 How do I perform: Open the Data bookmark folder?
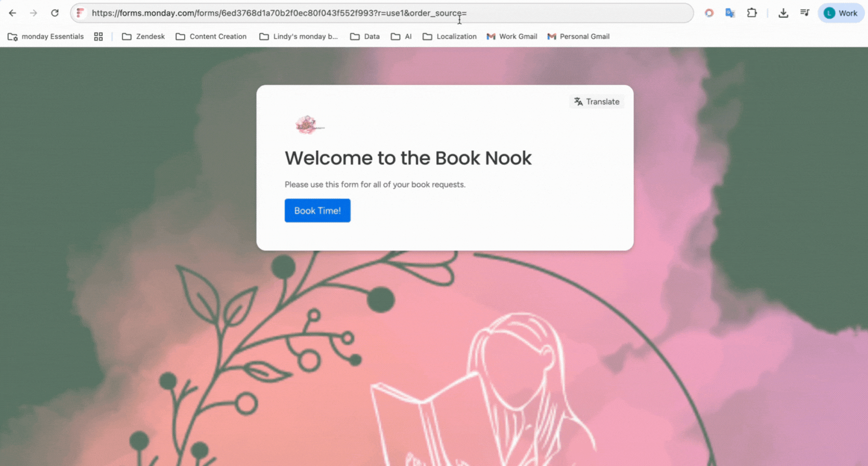(365, 36)
